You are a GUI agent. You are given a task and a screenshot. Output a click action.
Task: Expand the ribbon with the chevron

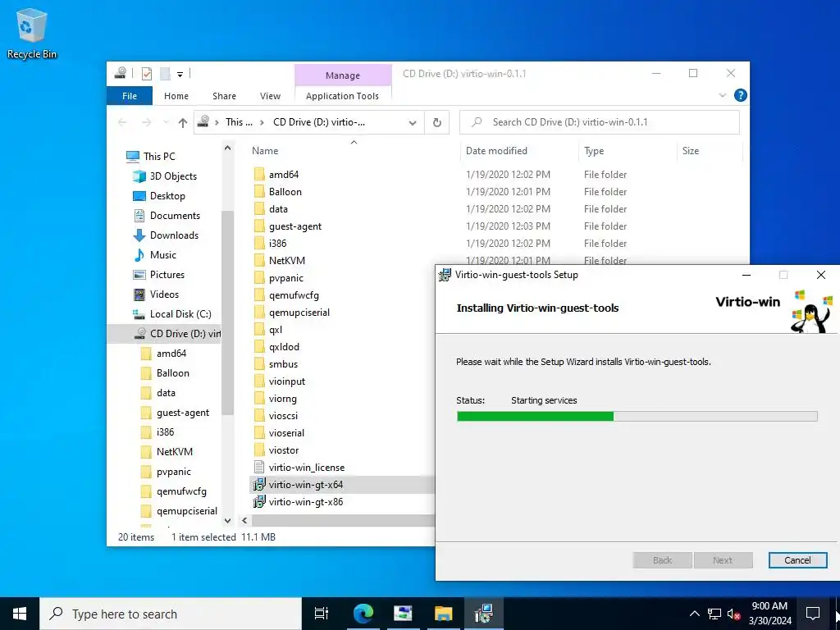(722, 96)
